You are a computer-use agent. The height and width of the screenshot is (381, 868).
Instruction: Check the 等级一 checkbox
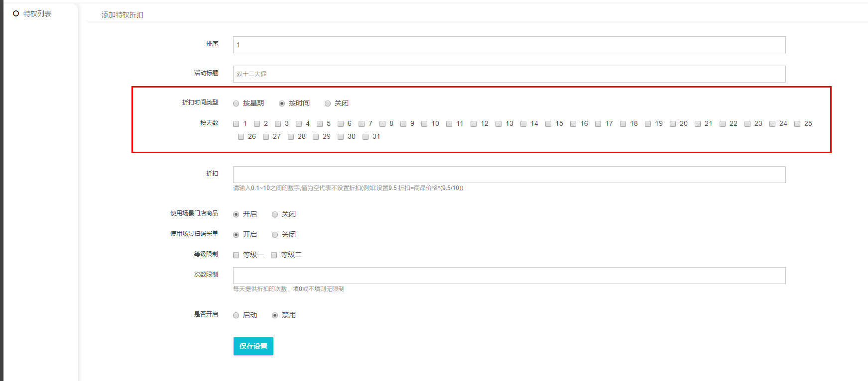tap(236, 255)
